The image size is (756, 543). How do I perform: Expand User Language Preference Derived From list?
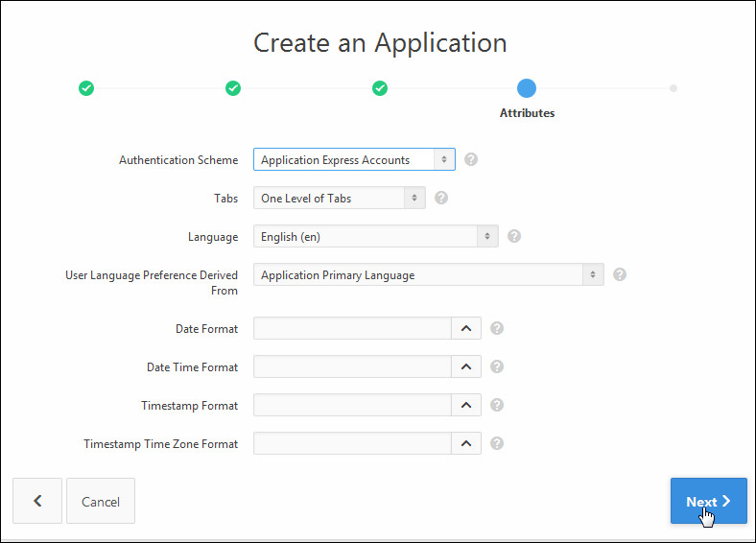(x=428, y=274)
